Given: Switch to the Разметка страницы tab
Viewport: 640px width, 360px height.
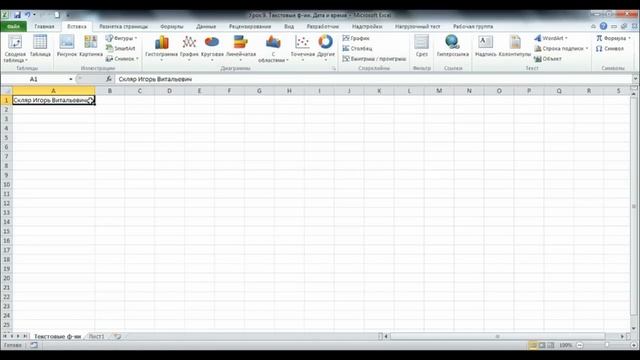Looking at the screenshot, I should pos(123,26).
